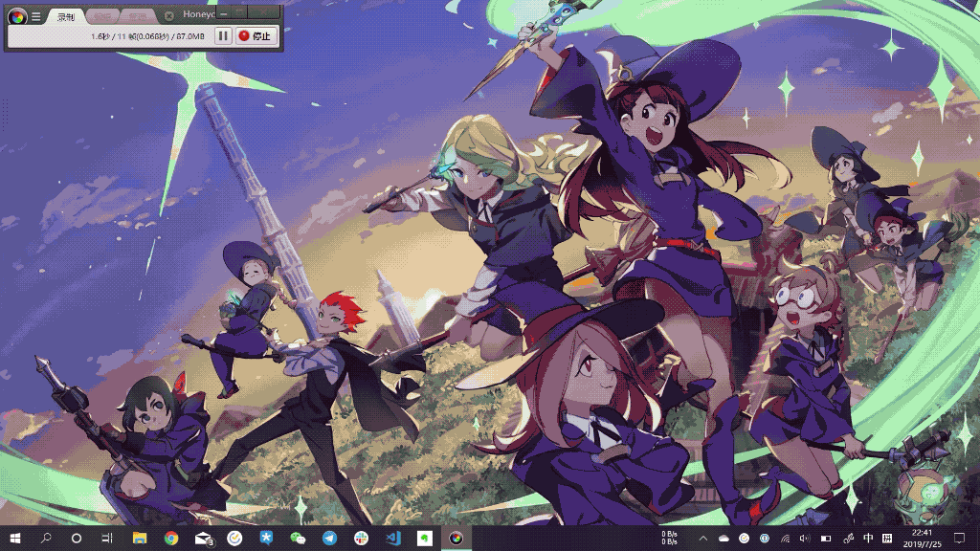Open the blue asterisk app on the taskbar

coord(266,538)
